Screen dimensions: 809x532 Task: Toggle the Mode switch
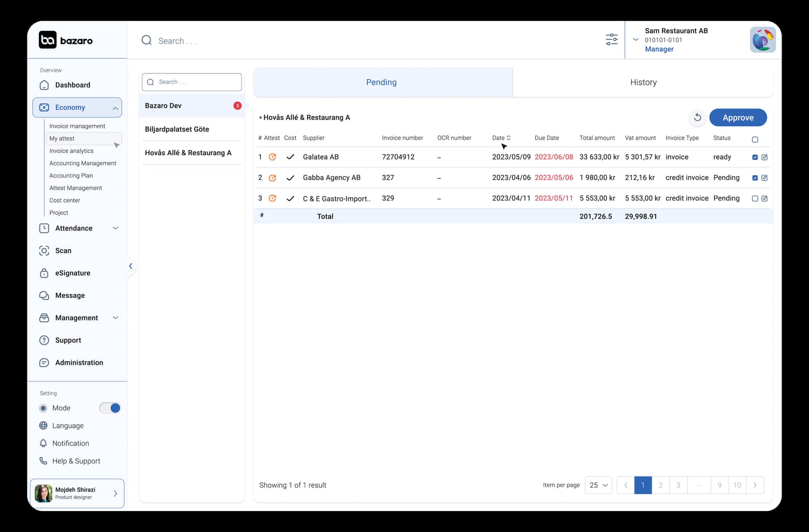(110, 408)
